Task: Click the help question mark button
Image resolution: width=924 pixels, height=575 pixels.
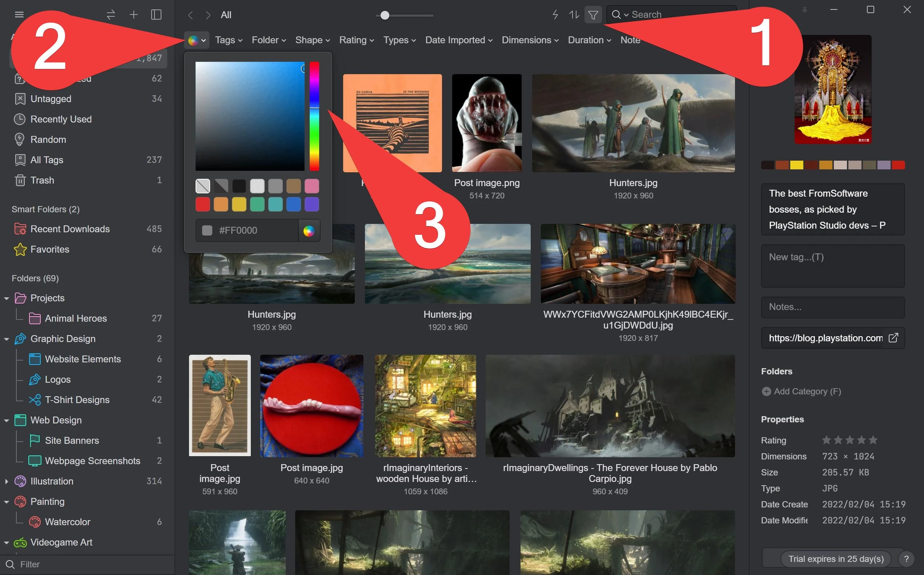Action: pos(907,559)
